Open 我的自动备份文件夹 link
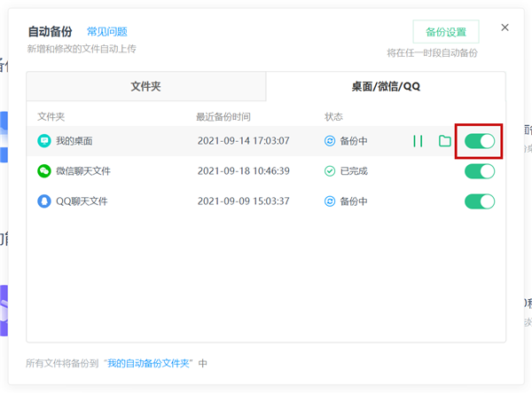 pyautogui.click(x=148, y=364)
